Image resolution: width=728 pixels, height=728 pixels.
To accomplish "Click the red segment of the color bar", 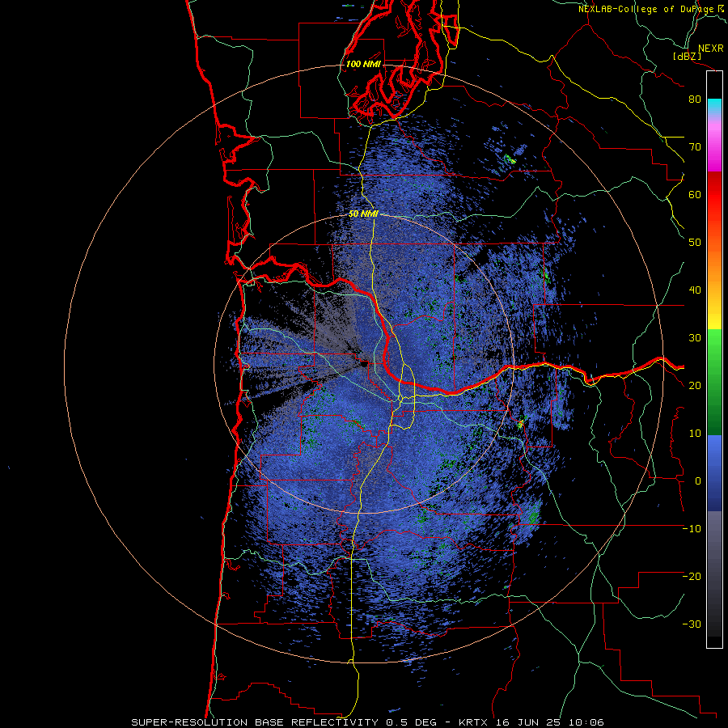I will point(714,194).
